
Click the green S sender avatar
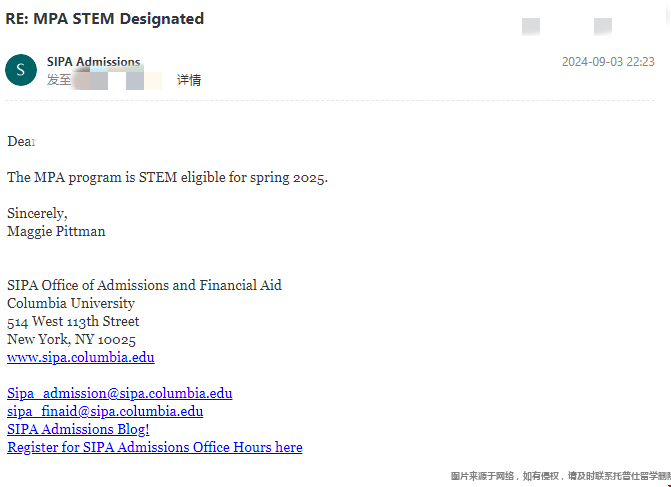21,70
